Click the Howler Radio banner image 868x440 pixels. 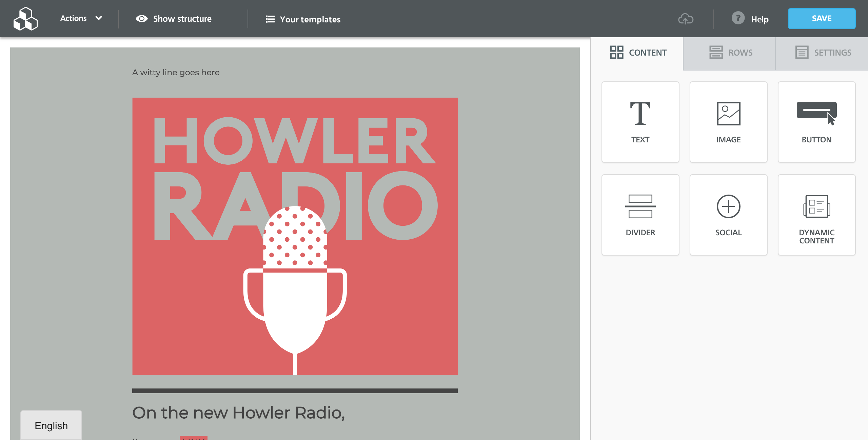point(295,236)
